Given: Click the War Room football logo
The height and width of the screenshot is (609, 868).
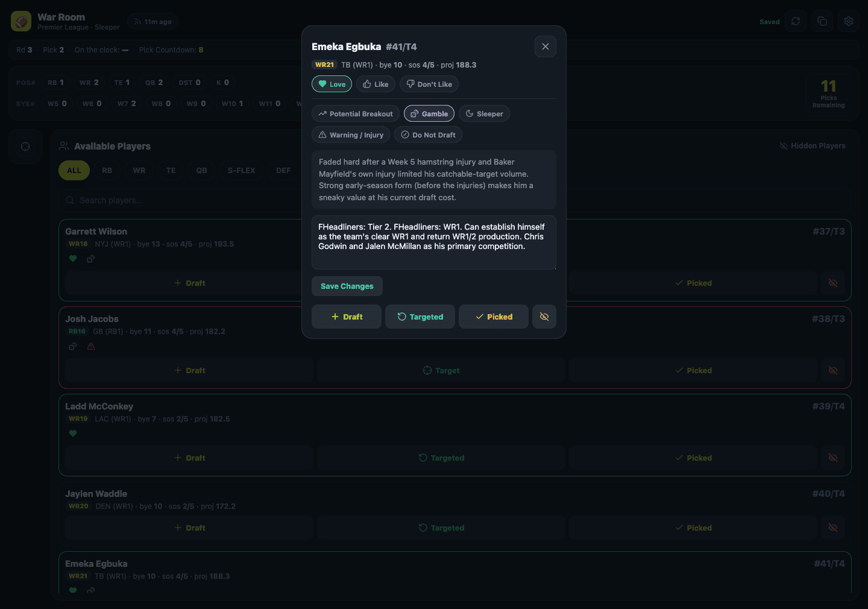Looking at the screenshot, I should pos(21,22).
